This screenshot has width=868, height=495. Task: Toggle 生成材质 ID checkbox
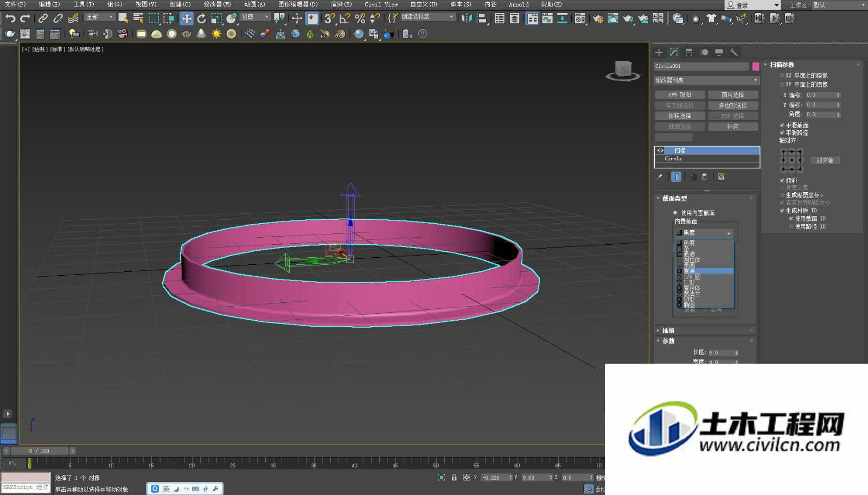782,210
